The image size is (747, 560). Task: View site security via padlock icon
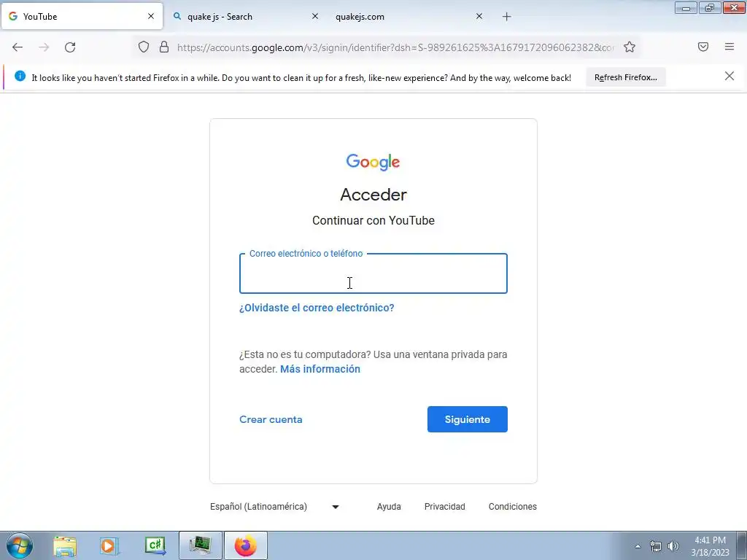tap(164, 47)
